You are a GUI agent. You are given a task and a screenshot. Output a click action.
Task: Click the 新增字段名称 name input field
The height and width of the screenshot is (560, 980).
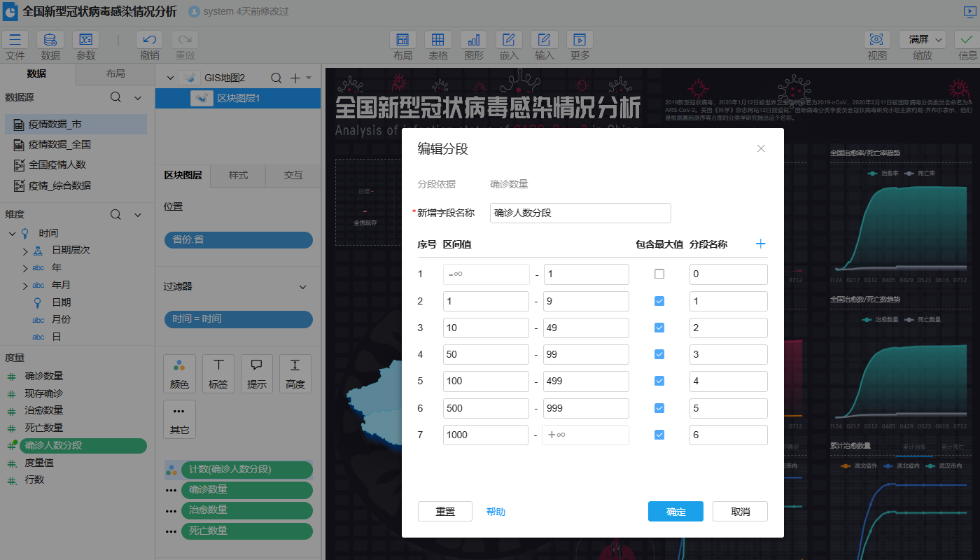pyautogui.click(x=580, y=213)
